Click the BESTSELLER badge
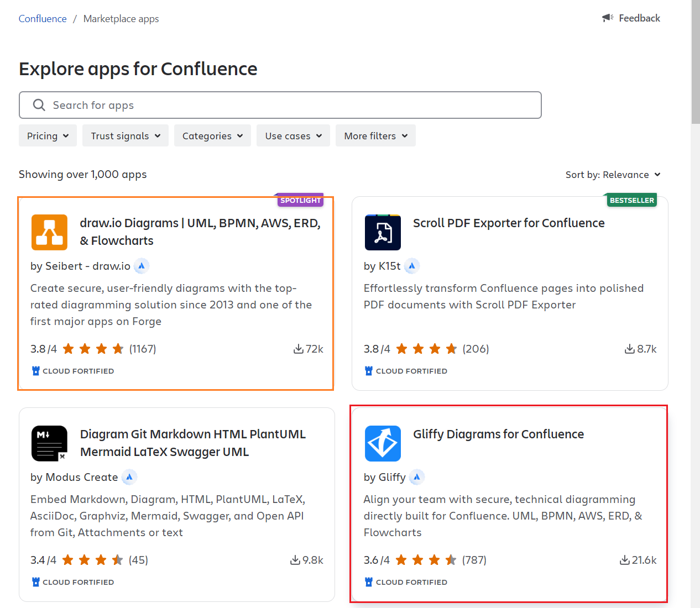This screenshot has width=700, height=608. coord(632,200)
